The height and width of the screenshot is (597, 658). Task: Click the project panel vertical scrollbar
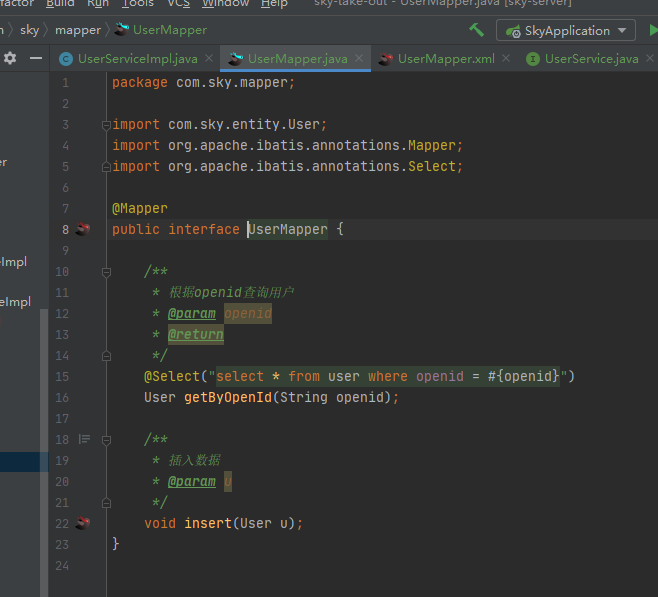click(x=44, y=452)
